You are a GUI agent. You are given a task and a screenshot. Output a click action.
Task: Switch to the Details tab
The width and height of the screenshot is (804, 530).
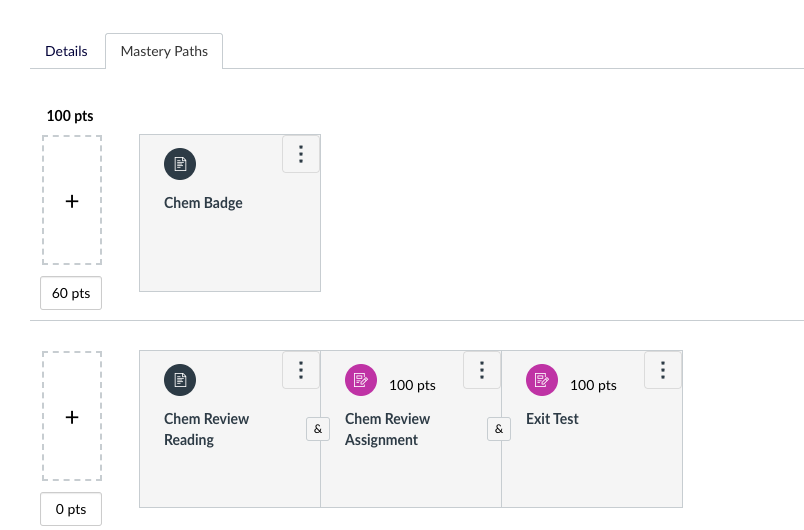pyautogui.click(x=66, y=51)
